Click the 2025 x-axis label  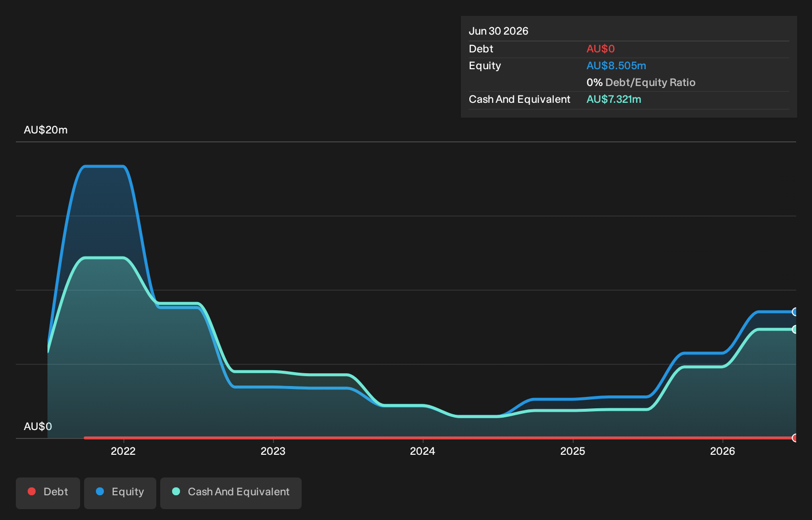tap(573, 451)
